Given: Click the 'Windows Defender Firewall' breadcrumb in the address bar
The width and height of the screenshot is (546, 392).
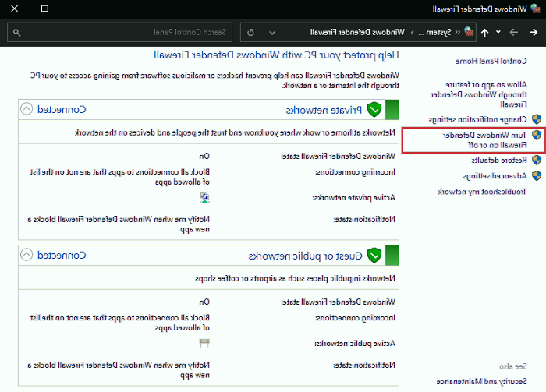Looking at the screenshot, I should point(357,33).
